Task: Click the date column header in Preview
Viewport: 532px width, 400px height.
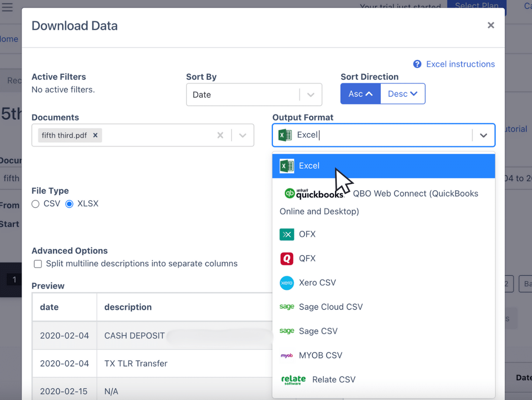Action: click(65, 307)
